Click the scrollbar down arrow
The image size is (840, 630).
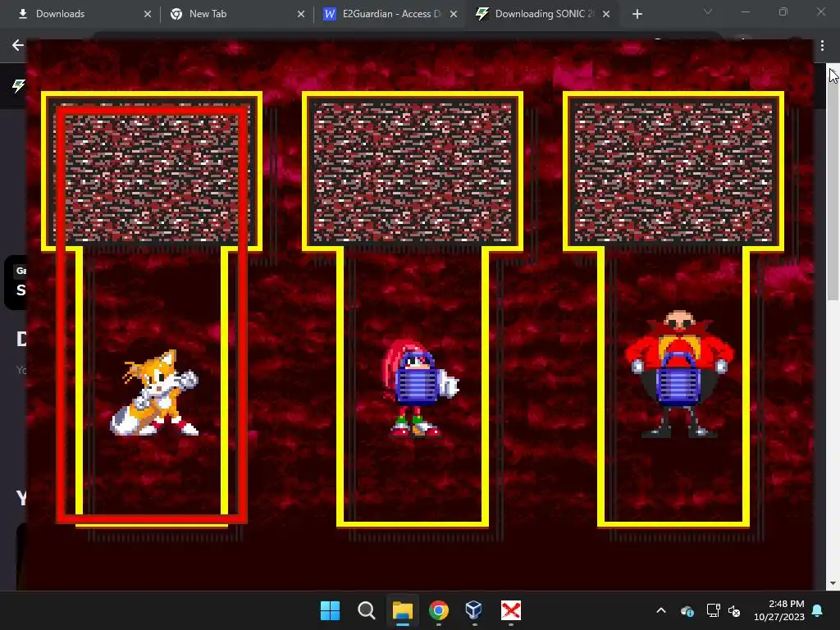[833, 583]
